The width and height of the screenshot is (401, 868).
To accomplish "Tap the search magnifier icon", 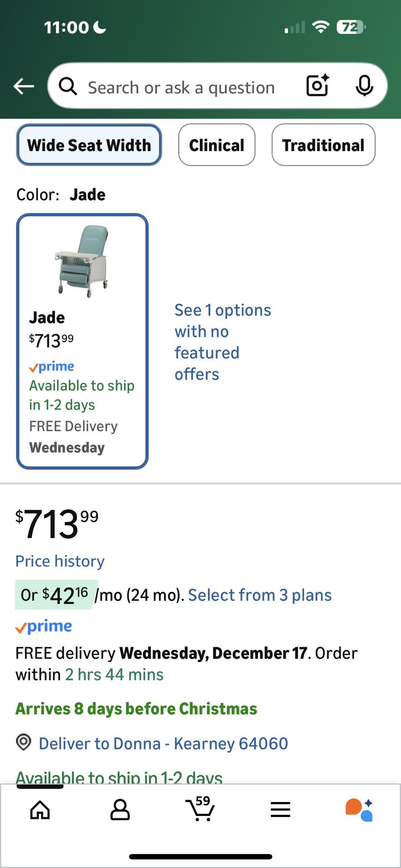I will point(68,86).
